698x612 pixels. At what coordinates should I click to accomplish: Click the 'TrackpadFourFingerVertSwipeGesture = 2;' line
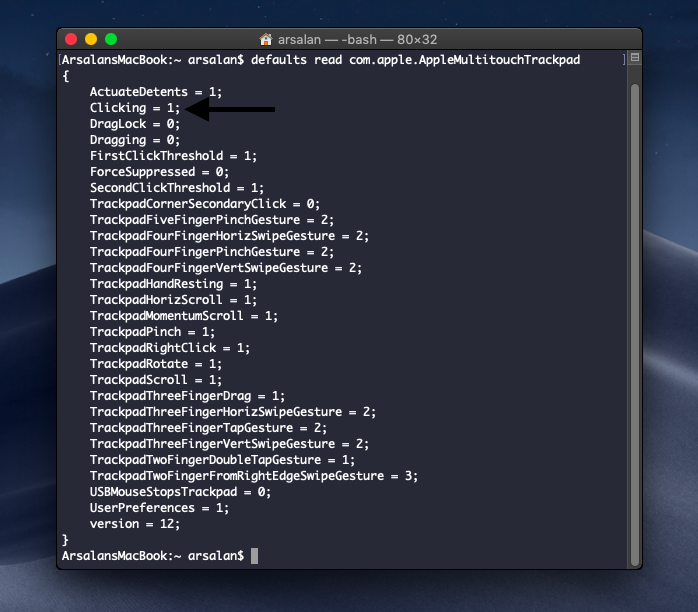226,268
